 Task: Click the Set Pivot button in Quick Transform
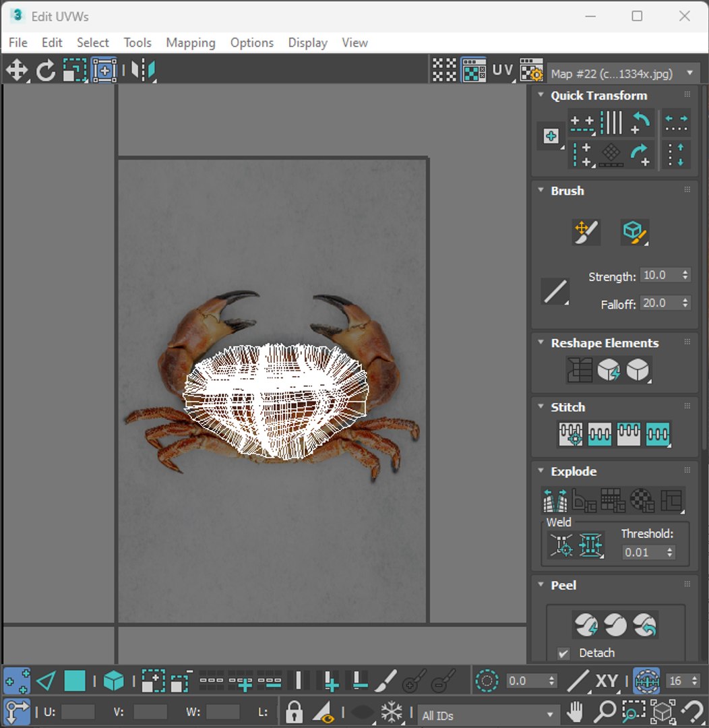pyautogui.click(x=551, y=136)
